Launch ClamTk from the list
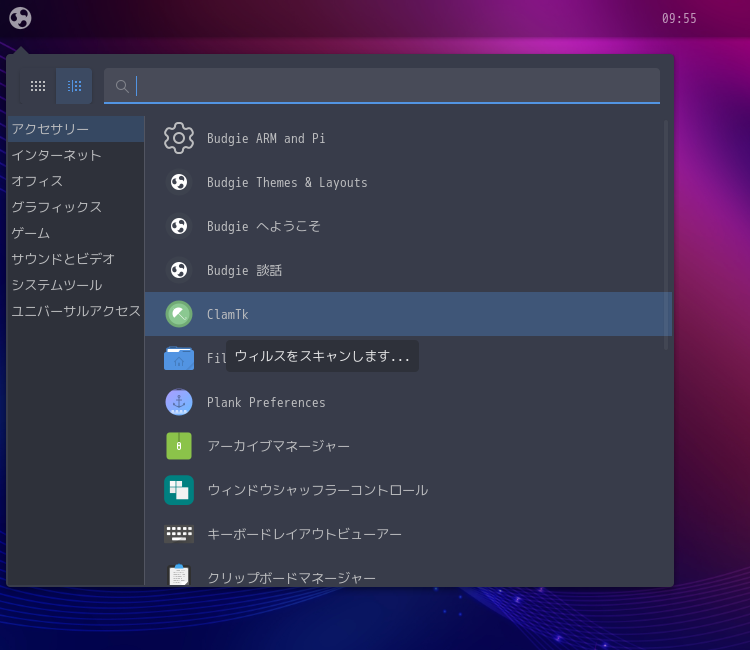The image size is (750, 650). 408,314
